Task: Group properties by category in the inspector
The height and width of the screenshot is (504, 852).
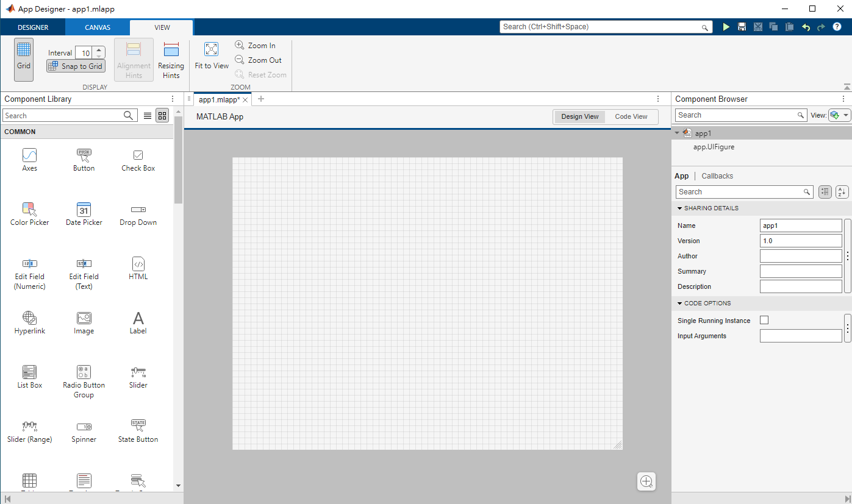Action: coord(825,192)
